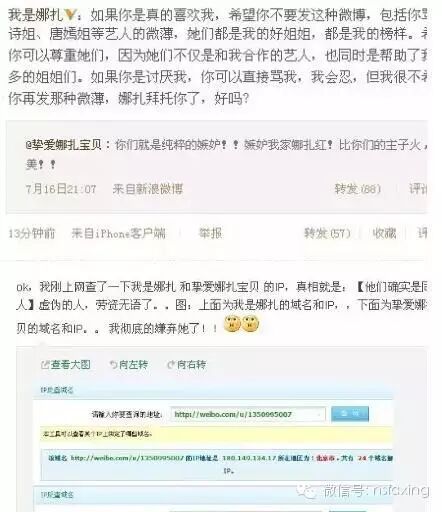
Task: Click the WeChat logo watermark icon
Action: [307, 491]
